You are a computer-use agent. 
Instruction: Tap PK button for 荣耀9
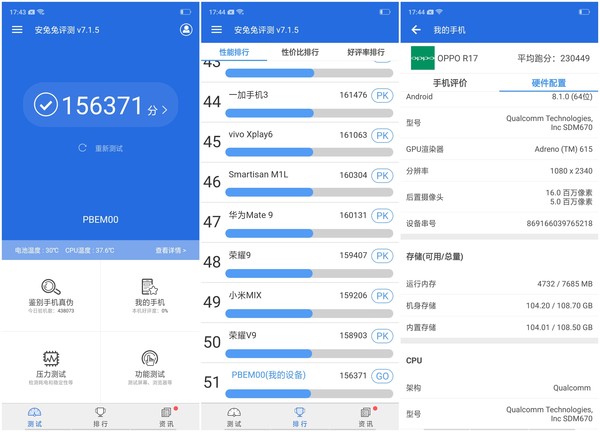tap(382, 256)
